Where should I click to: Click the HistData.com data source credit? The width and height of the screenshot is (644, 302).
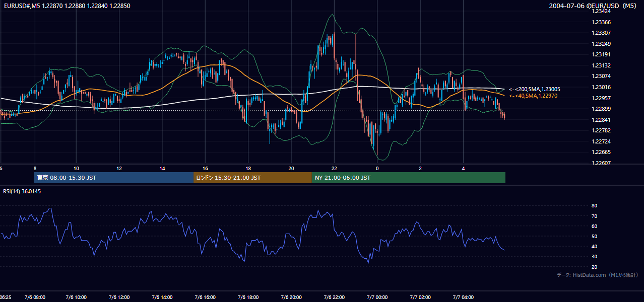[x=598, y=275]
